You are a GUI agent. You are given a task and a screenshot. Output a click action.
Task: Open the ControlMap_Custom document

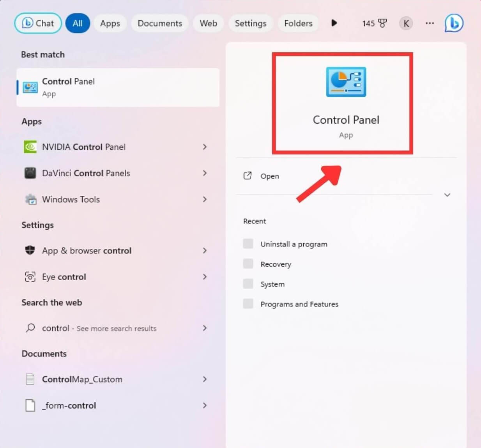pyautogui.click(x=118, y=379)
